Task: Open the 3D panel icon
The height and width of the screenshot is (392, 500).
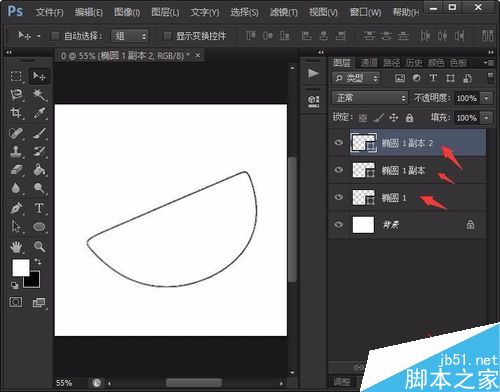Action: 313,100
